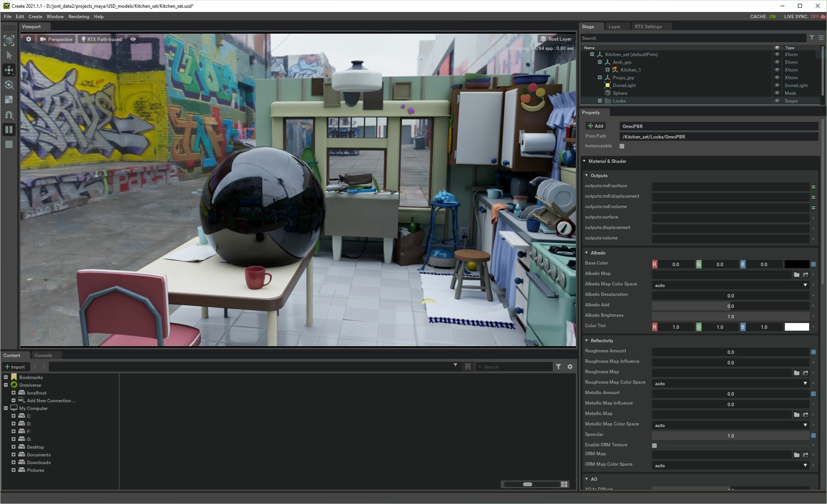The width and height of the screenshot is (827, 504).
Task: Enable the ORM Texture checkbox
Action: coord(654,445)
